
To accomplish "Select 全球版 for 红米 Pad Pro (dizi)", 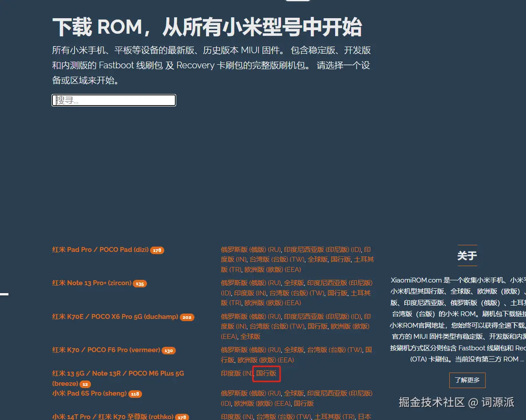I will pos(317,259).
